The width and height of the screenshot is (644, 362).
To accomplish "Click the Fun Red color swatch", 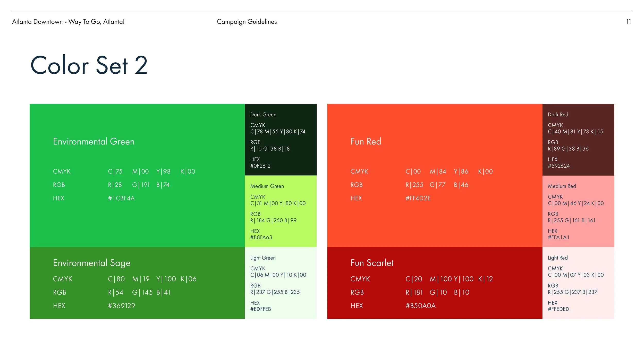I will [x=435, y=175].
